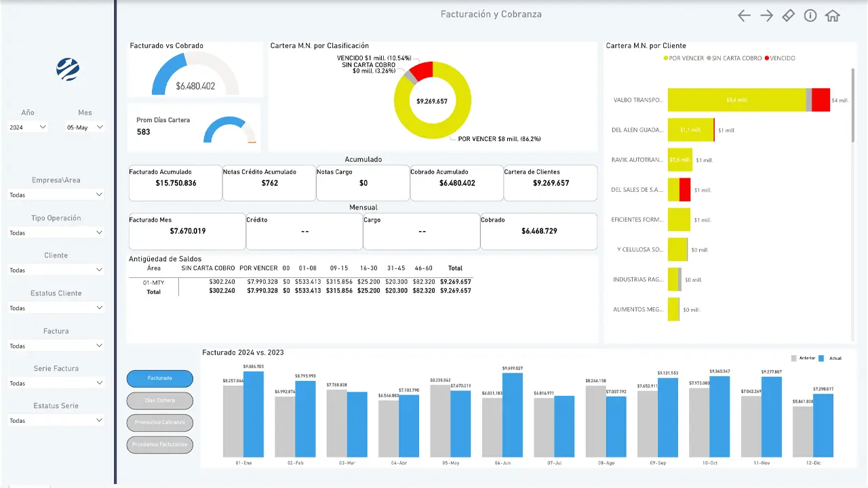Open the Año dropdown showing 2024
This screenshot has height=488, width=868.
pos(27,127)
